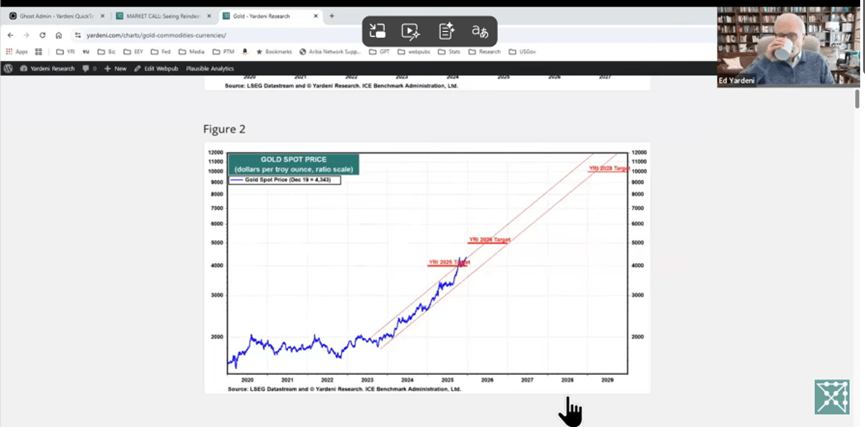Close the Gold - Yardeni Research tab
This screenshot has width=865, height=427.
tap(318, 16)
